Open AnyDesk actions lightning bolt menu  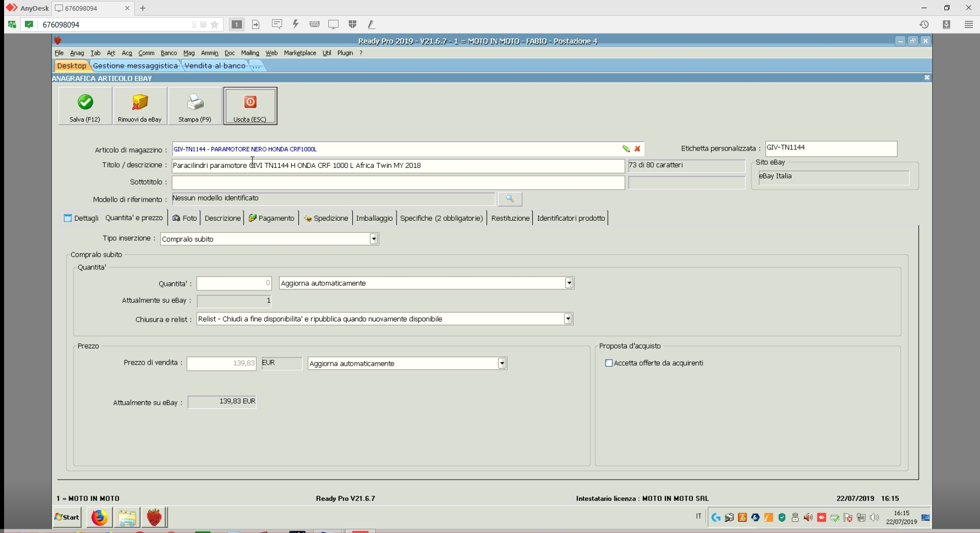(295, 24)
